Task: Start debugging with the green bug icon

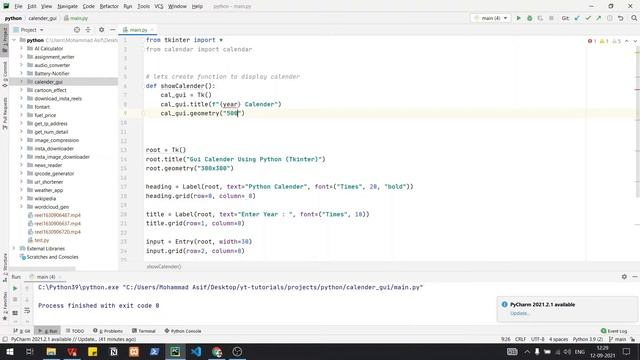Action: click(x=529, y=18)
